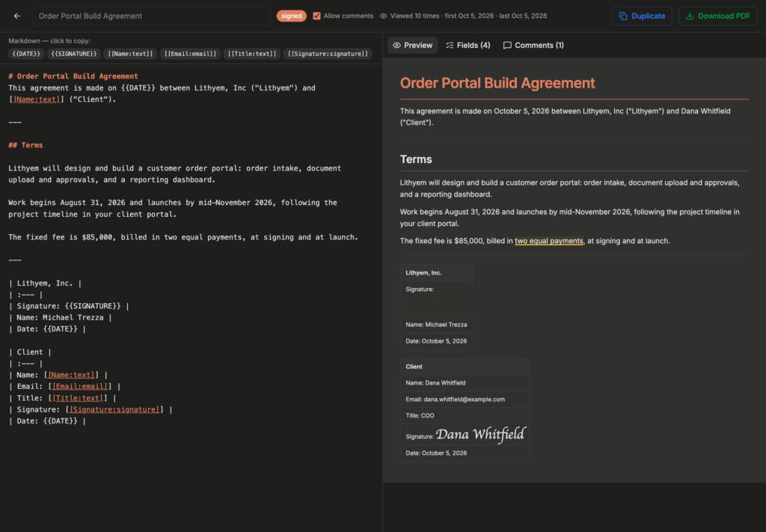Viewport: 766px width, 532px height.
Task: Copy the {{SIGNATURE}} markdown chip
Action: pos(74,54)
